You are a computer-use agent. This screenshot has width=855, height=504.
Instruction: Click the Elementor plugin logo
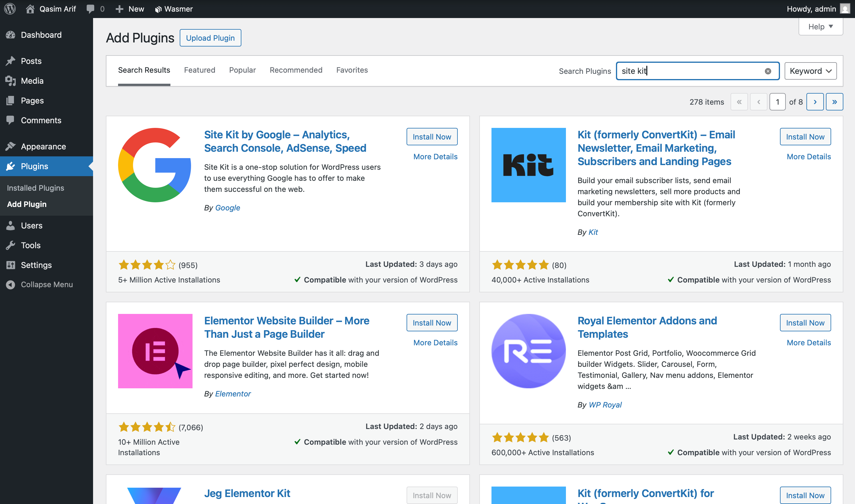pos(155,351)
